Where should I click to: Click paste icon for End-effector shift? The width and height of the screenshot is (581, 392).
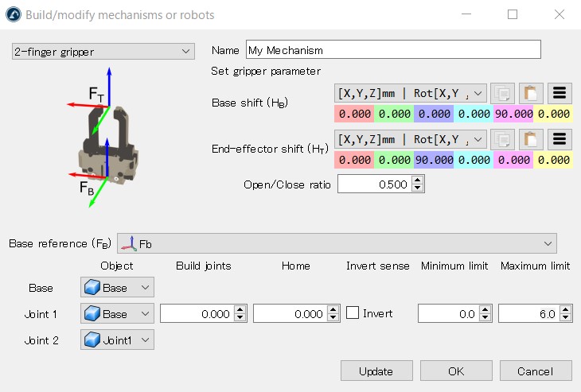pyautogui.click(x=530, y=139)
